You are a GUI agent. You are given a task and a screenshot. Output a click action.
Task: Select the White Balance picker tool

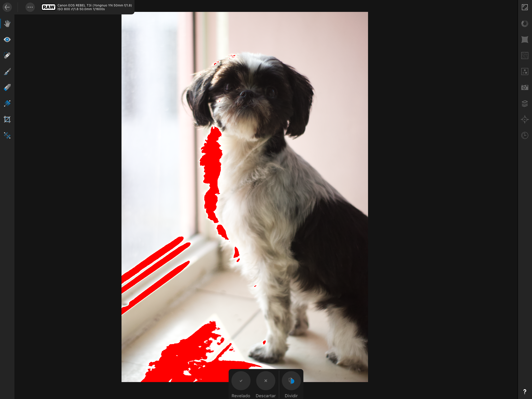click(x=7, y=135)
